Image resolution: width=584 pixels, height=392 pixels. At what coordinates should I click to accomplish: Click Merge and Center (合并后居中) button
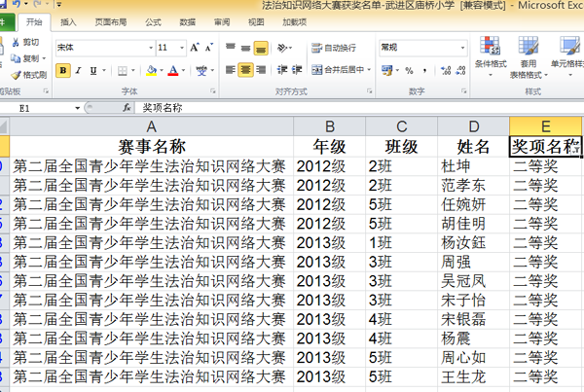[342, 70]
